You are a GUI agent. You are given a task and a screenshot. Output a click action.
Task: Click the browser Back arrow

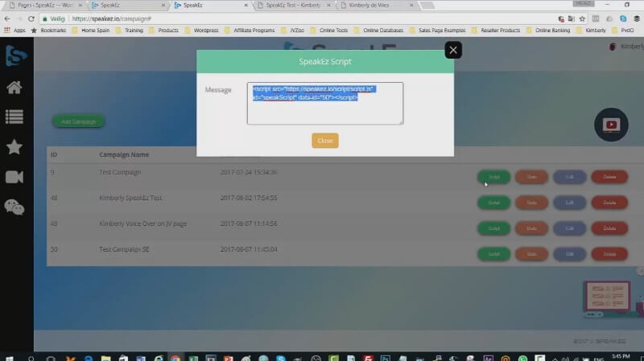coord(7,18)
